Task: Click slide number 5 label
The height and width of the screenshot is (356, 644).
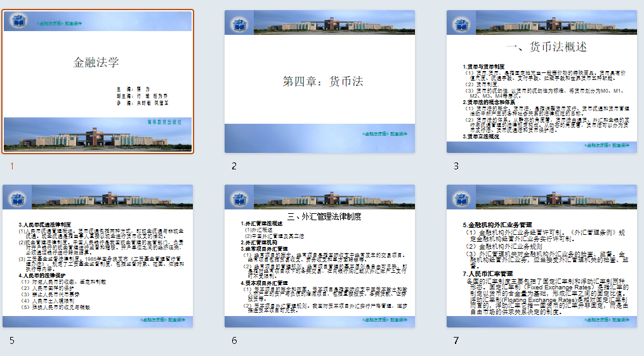Action: click(12, 341)
